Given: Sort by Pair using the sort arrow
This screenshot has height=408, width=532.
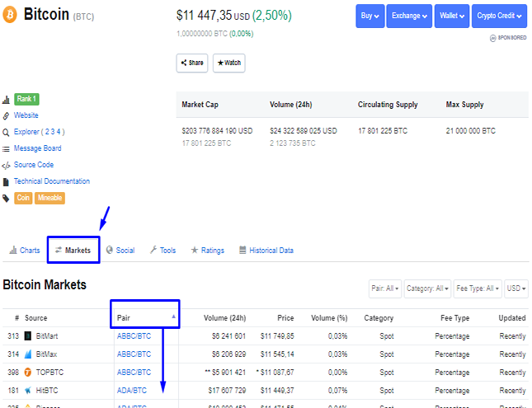Looking at the screenshot, I should tap(173, 317).
